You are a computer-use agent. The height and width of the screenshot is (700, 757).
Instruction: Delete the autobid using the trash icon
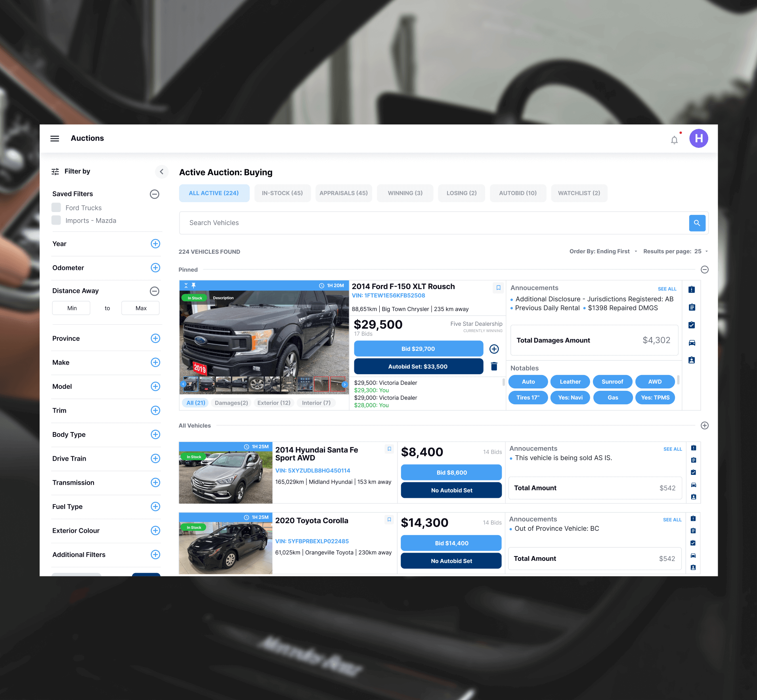tap(494, 366)
